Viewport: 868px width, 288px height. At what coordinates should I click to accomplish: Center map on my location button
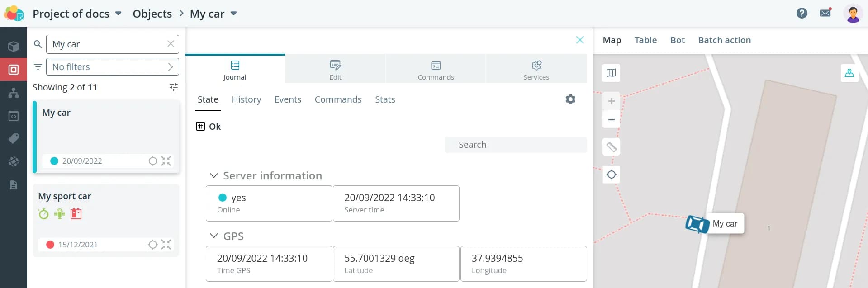click(611, 175)
